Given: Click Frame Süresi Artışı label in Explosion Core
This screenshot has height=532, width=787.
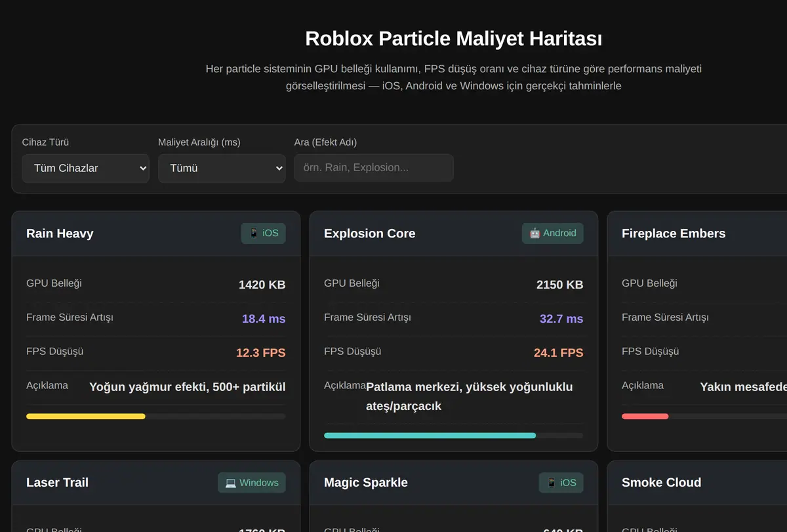Looking at the screenshot, I should tap(367, 317).
